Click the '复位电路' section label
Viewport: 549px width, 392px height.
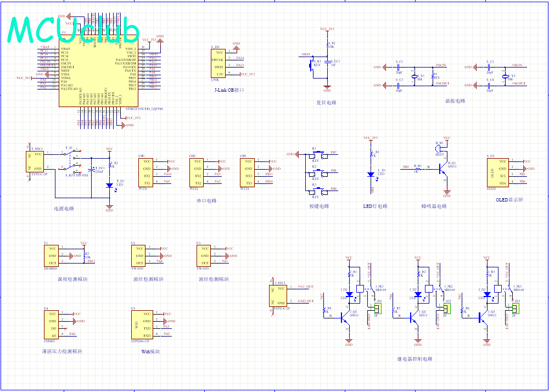click(x=326, y=103)
